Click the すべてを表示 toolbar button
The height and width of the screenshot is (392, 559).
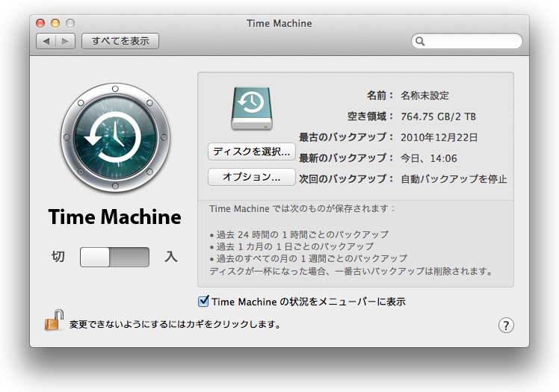tap(120, 41)
